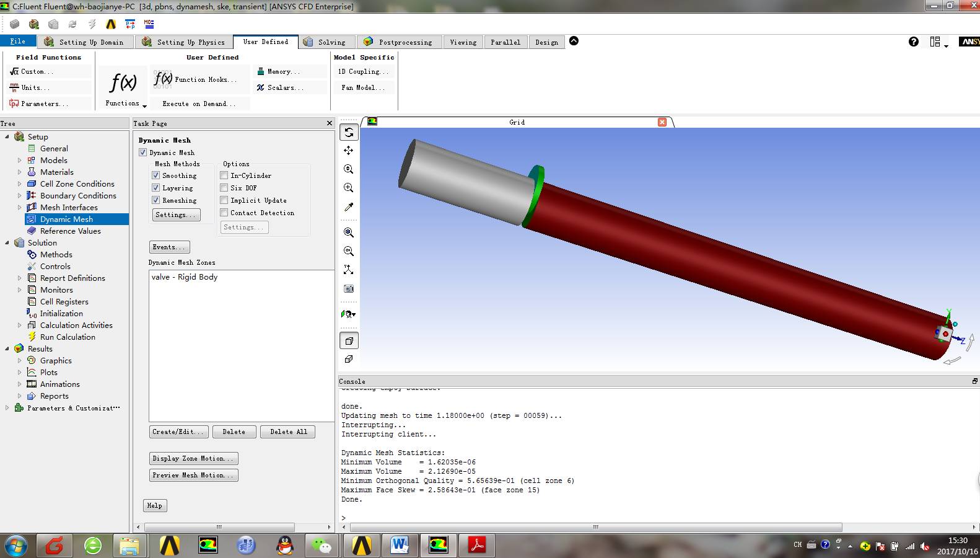Collapse the Solution tree node
980x558 pixels.
pos(7,242)
